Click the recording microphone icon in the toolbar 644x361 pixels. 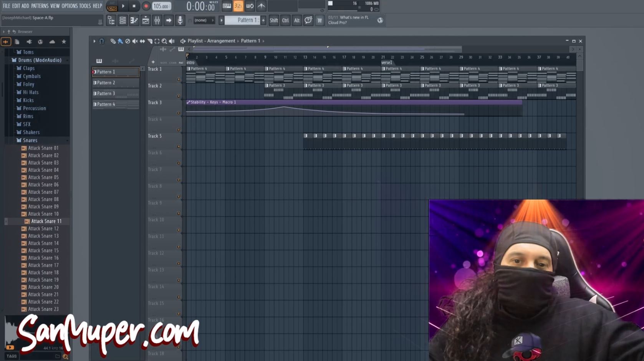tap(180, 20)
